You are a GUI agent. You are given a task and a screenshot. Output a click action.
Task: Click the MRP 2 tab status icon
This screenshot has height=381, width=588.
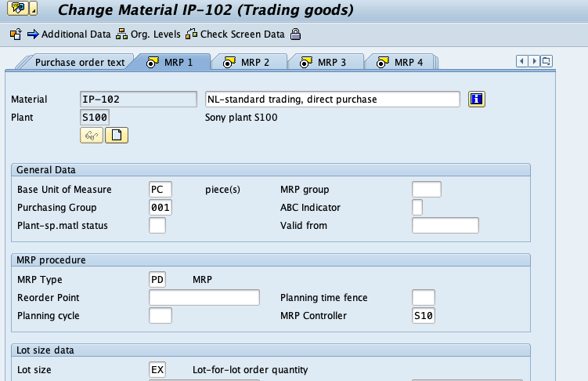point(229,62)
